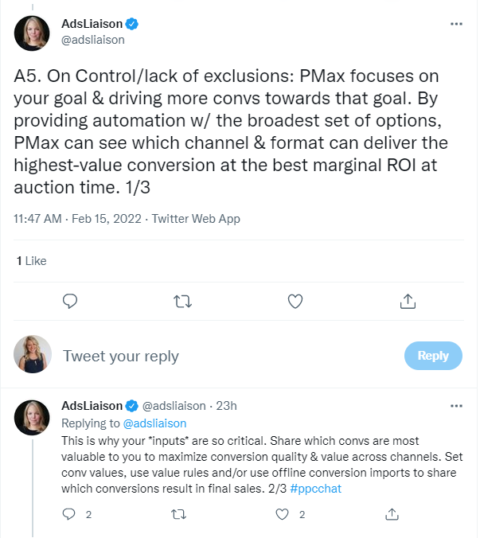View who liked via 1 Like

click(x=31, y=261)
